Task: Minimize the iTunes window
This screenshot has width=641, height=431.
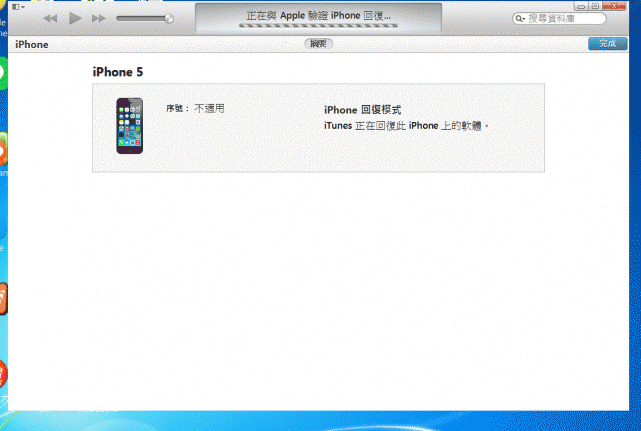Action: 581,6
